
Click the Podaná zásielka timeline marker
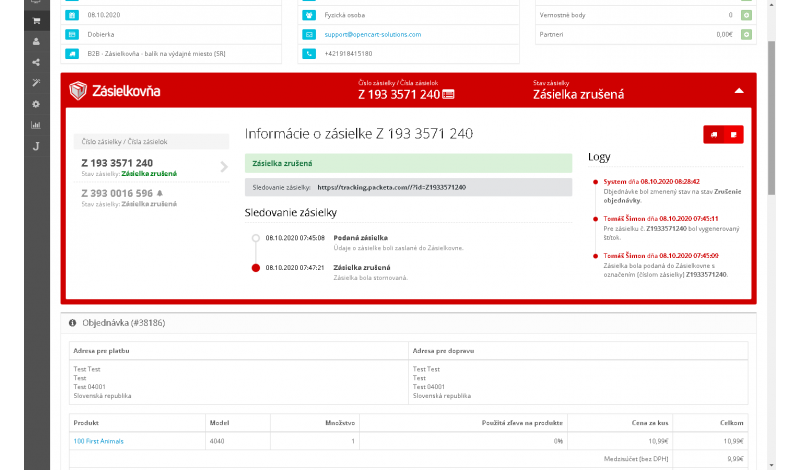256,238
